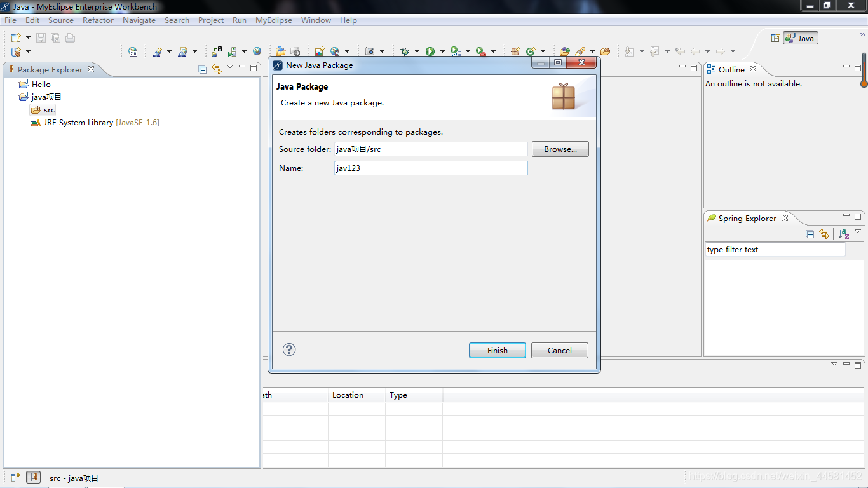Click the Last Edit Location icon
Viewport: 868px width, 488px height.
tap(680, 51)
